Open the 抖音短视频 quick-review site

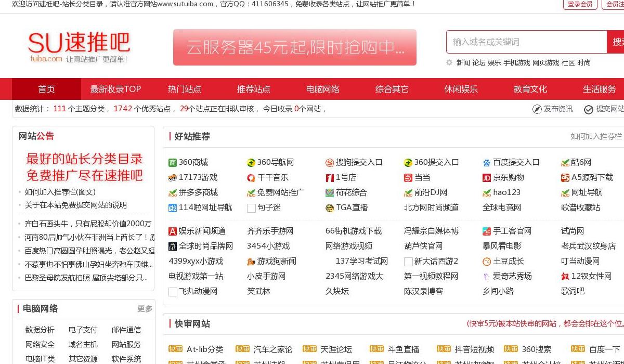(474, 349)
